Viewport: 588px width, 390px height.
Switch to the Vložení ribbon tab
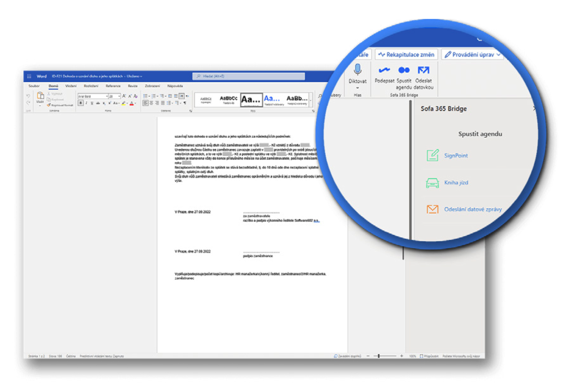click(x=71, y=86)
